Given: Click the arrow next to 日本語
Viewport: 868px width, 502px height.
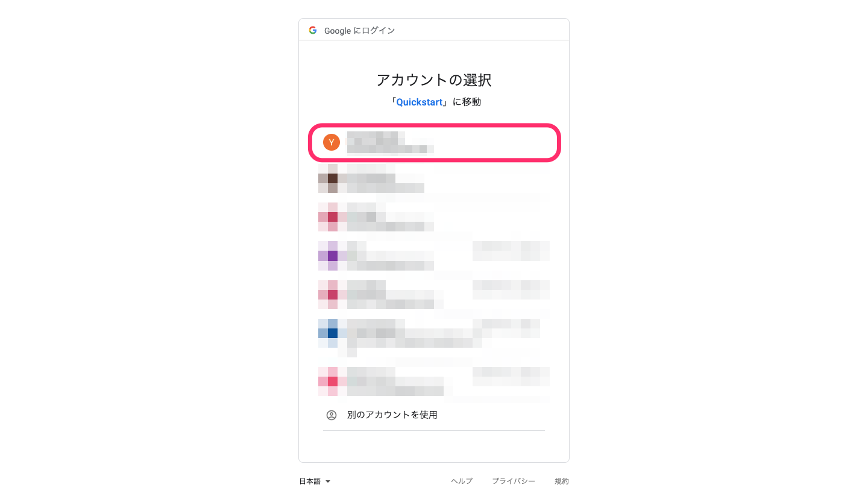Looking at the screenshot, I should click(328, 482).
